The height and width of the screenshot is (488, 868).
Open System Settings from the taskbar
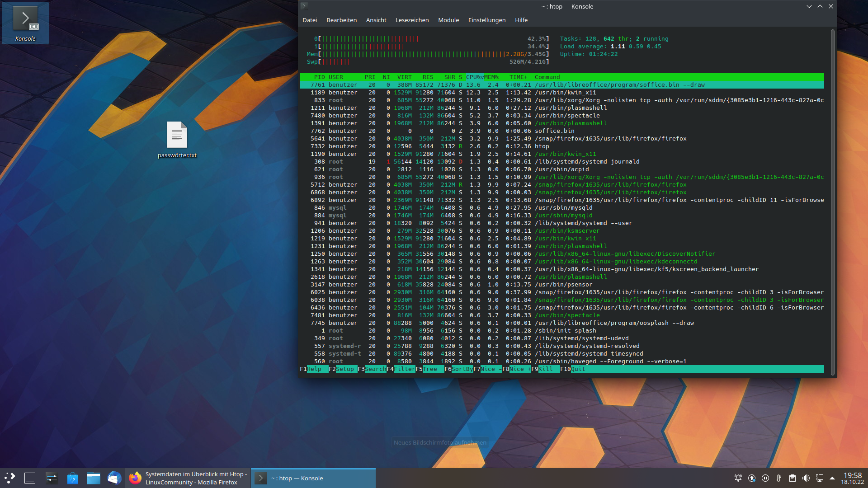(x=52, y=478)
